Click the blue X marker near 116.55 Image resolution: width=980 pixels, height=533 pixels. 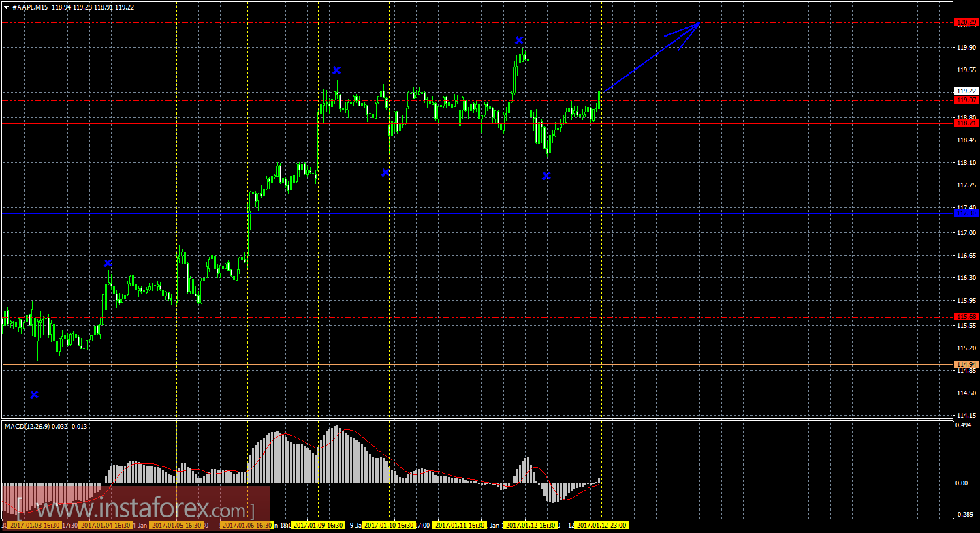coord(108,263)
